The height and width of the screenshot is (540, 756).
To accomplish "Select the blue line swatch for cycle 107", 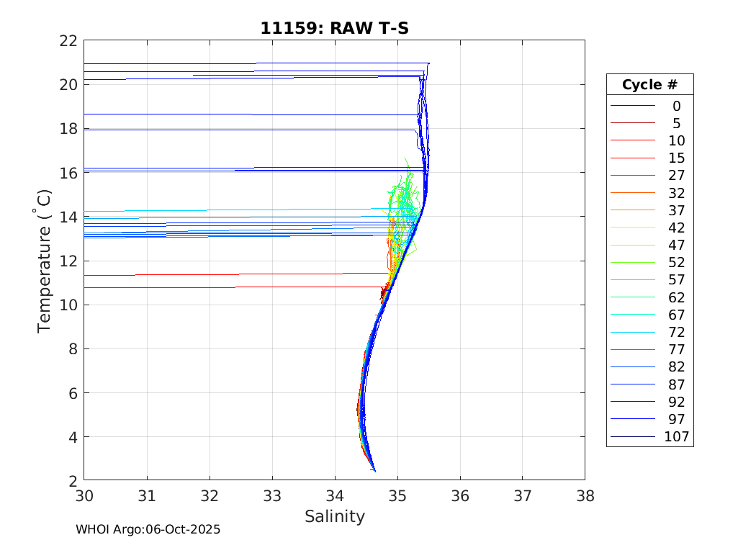I will coord(632,437).
